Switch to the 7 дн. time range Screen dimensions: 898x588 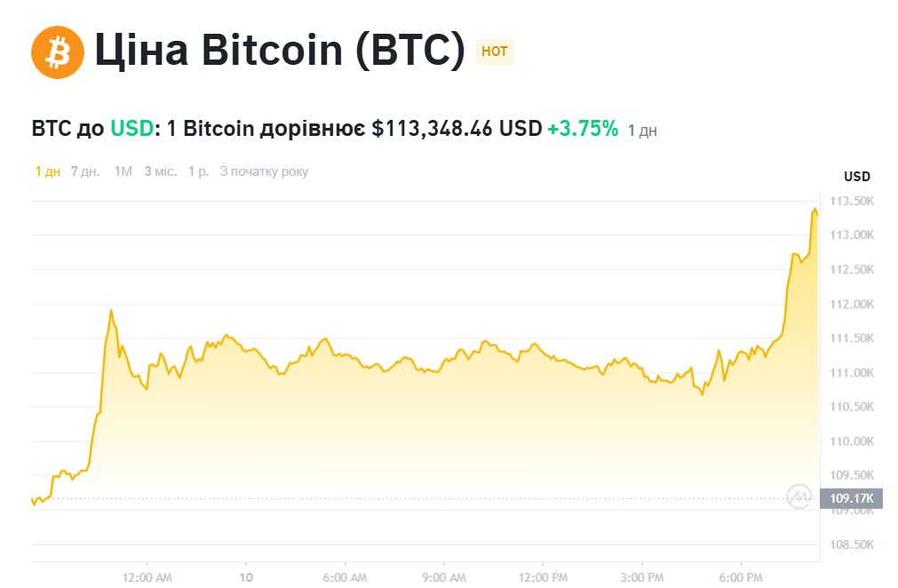coord(85,171)
